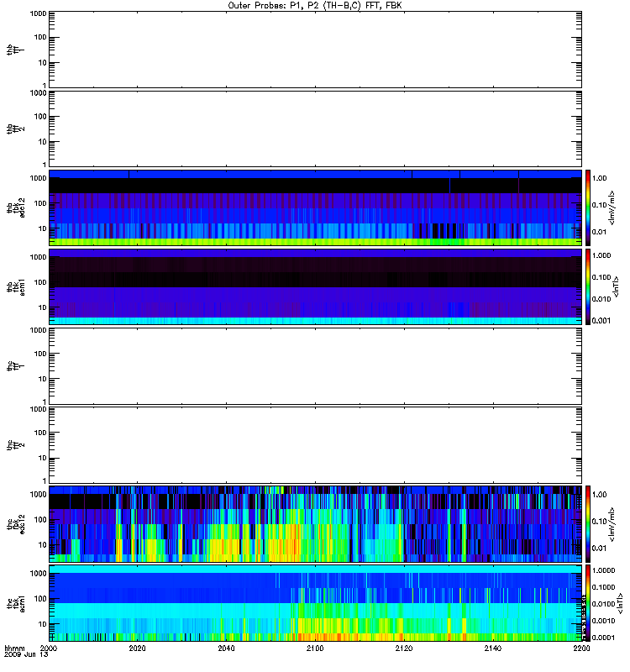Click the "1" tick label of thc fff 1

[45, 402]
